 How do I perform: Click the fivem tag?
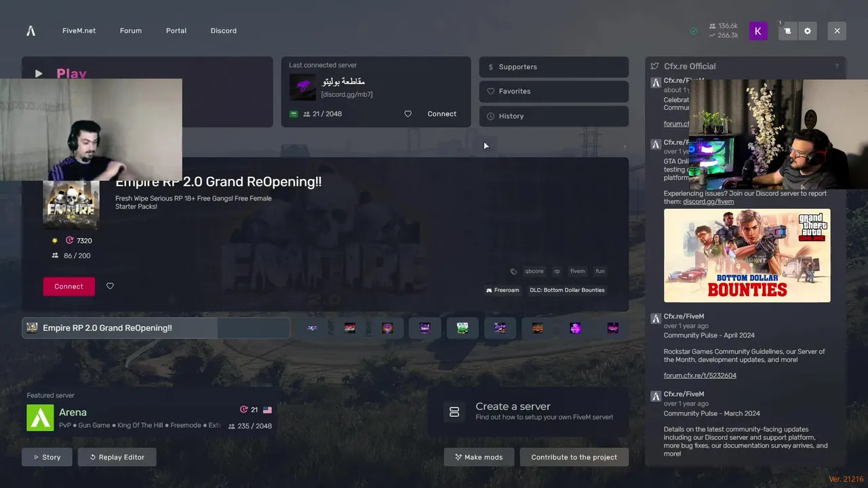click(578, 271)
